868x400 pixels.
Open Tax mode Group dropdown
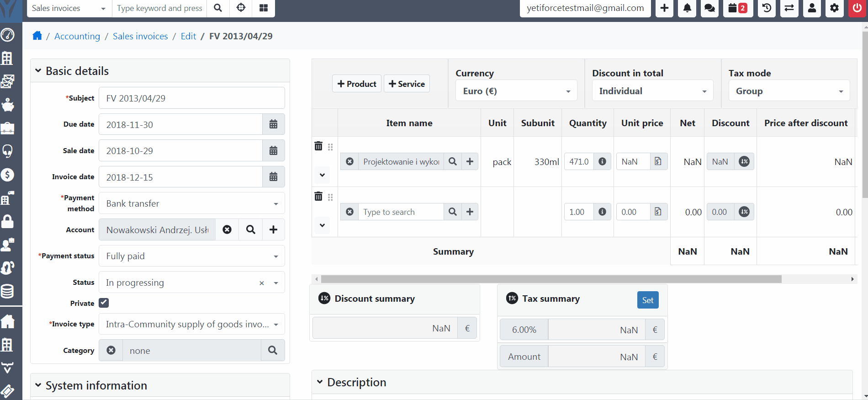789,91
